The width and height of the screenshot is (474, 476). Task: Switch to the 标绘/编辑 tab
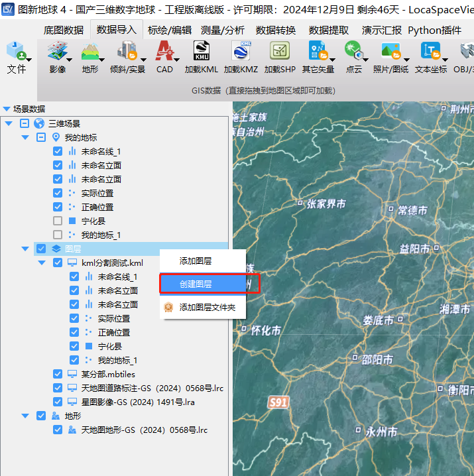pyautogui.click(x=170, y=30)
